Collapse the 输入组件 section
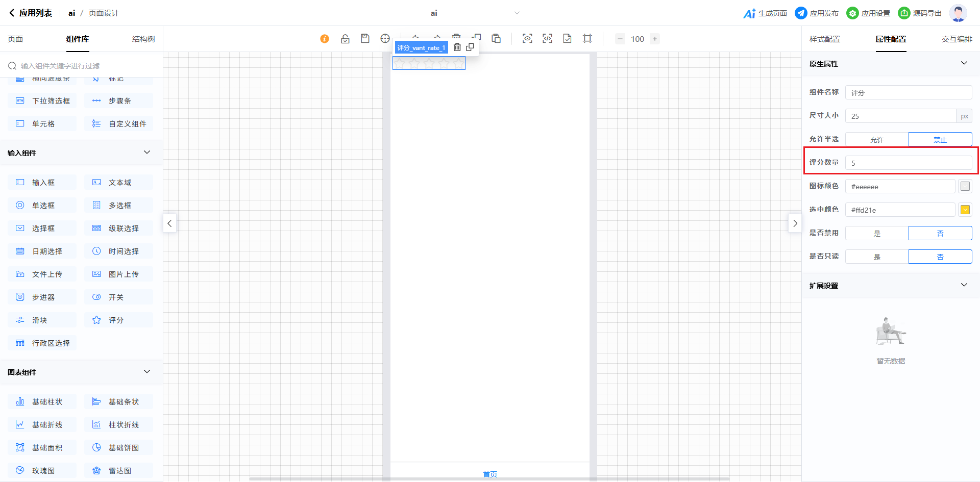Image resolution: width=980 pixels, height=482 pixels. point(147,153)
